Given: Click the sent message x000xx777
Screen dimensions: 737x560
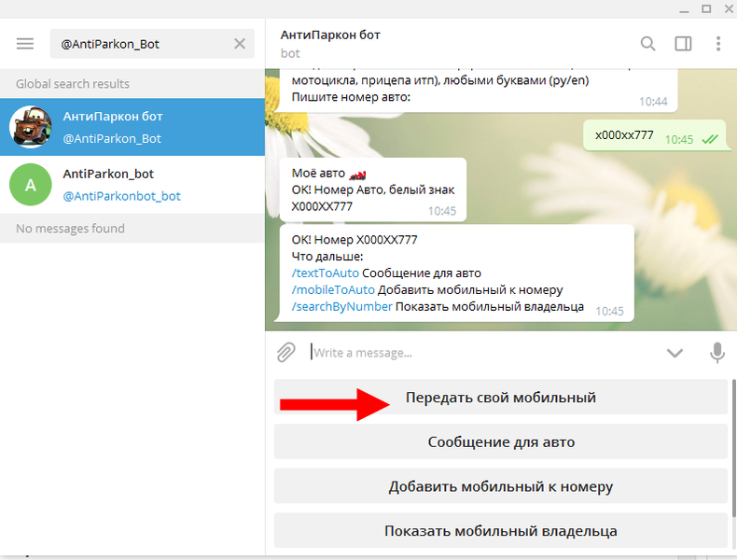Looking at the screenshot, I should [x=657, y=135].
